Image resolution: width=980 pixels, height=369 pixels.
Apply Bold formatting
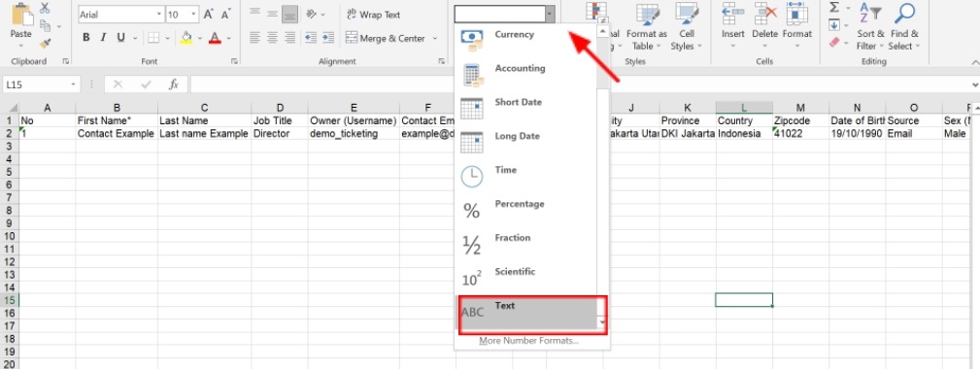point(86,38)
